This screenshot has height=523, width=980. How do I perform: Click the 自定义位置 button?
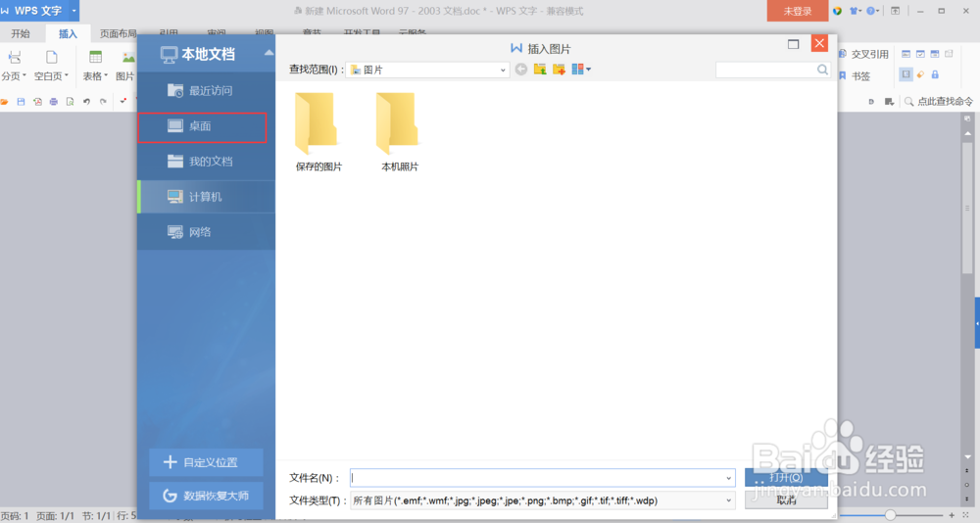click(x=206, y=462)
